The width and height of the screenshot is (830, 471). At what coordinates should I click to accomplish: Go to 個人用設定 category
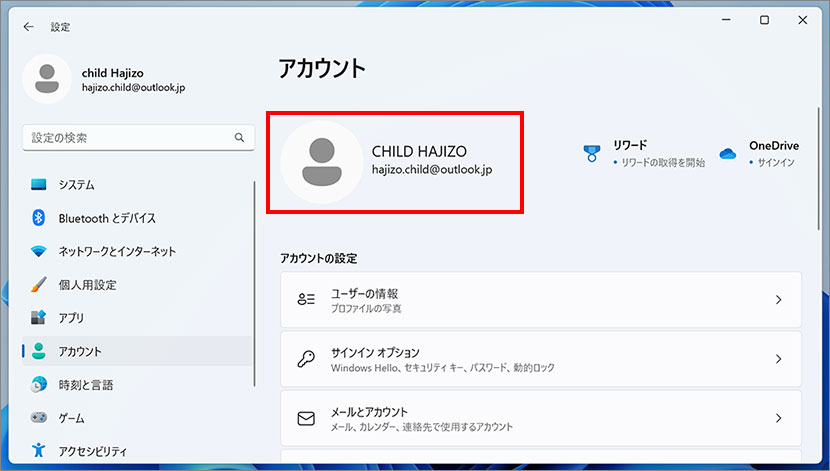[137, 285]
